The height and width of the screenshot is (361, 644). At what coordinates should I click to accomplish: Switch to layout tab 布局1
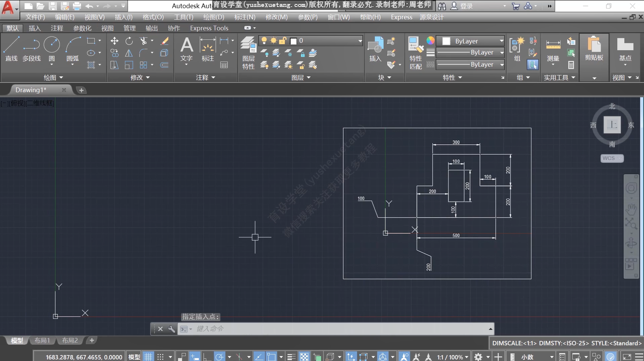42,340
